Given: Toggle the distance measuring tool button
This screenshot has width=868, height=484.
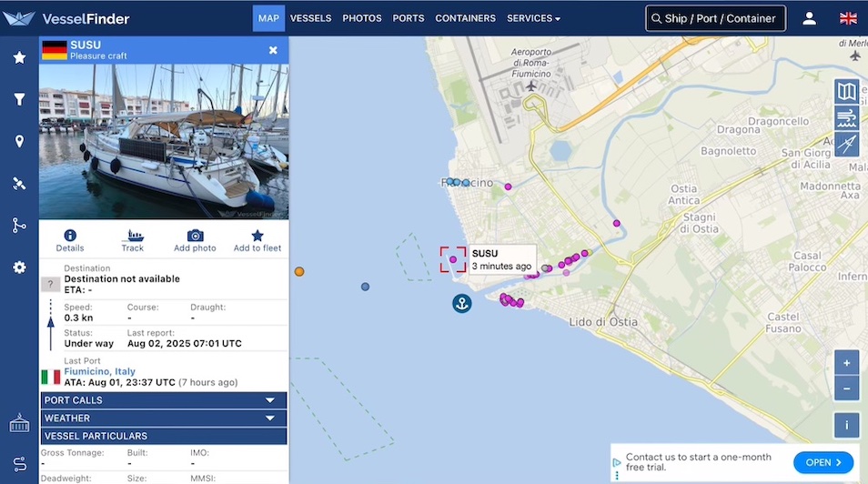Looking at the screenshot, I should click(x=847, y=145).
